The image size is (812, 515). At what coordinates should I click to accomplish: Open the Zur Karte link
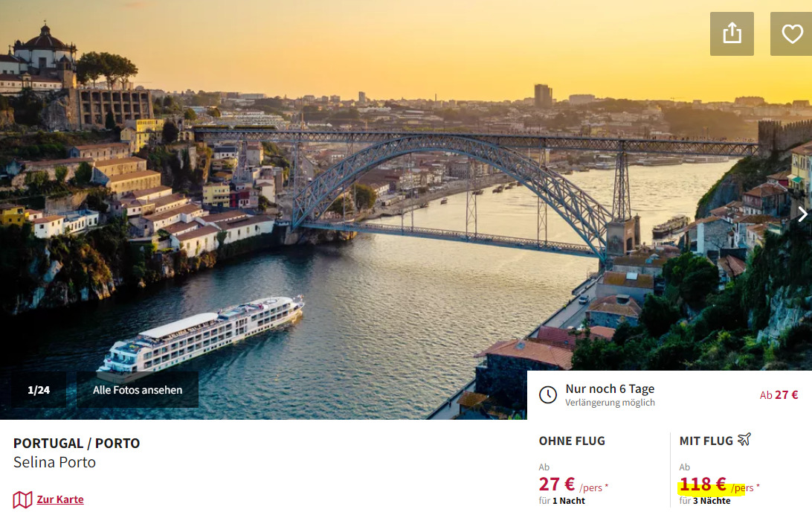coord(60,499)
